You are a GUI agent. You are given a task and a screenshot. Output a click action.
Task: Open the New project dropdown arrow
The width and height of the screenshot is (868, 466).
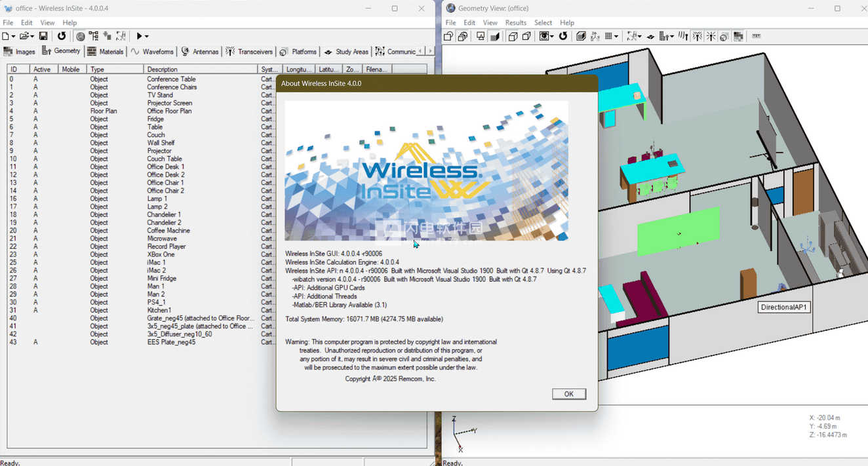[13, 36]
